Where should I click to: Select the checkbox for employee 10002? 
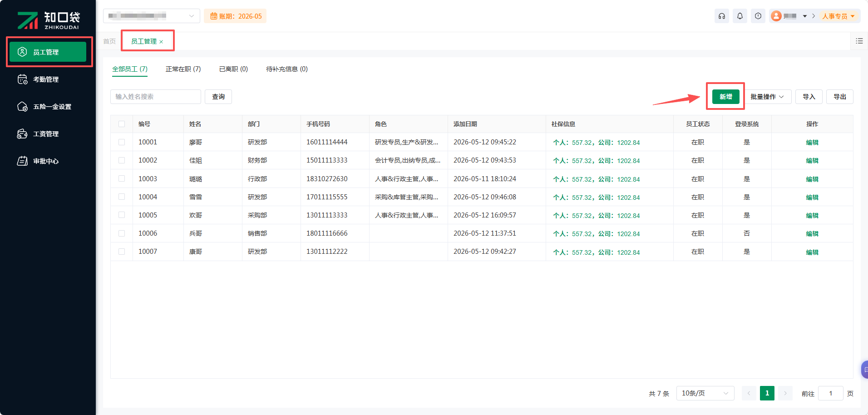click(122, 160)
